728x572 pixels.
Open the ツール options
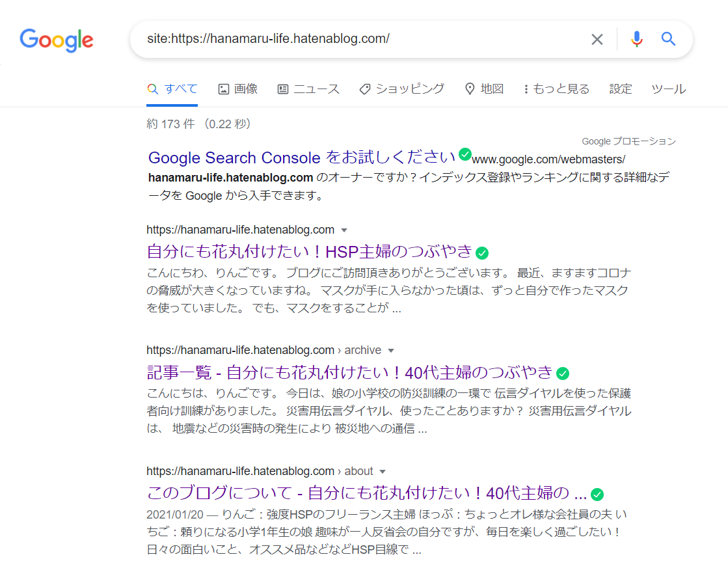[x=669, y=89]
